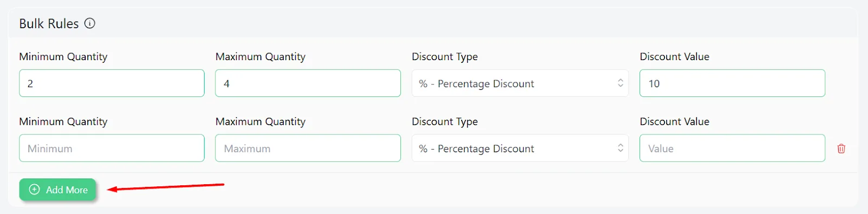Click the plus icon inside Add More

[34, 190]
